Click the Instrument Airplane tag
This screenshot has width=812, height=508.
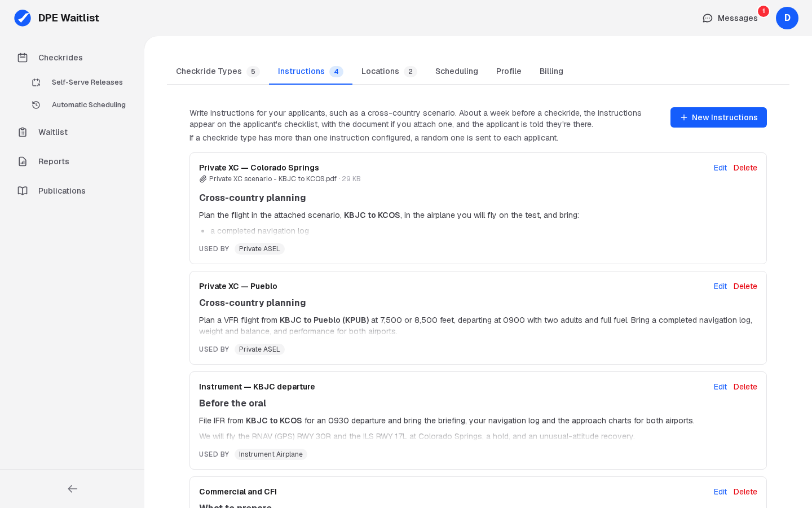point(271,454)
